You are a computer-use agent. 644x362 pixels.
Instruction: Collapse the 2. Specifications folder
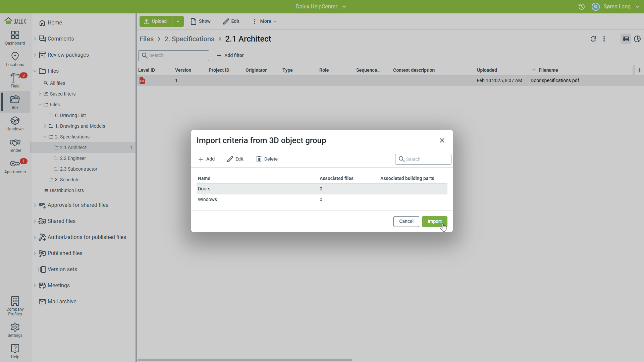[45, 137]
